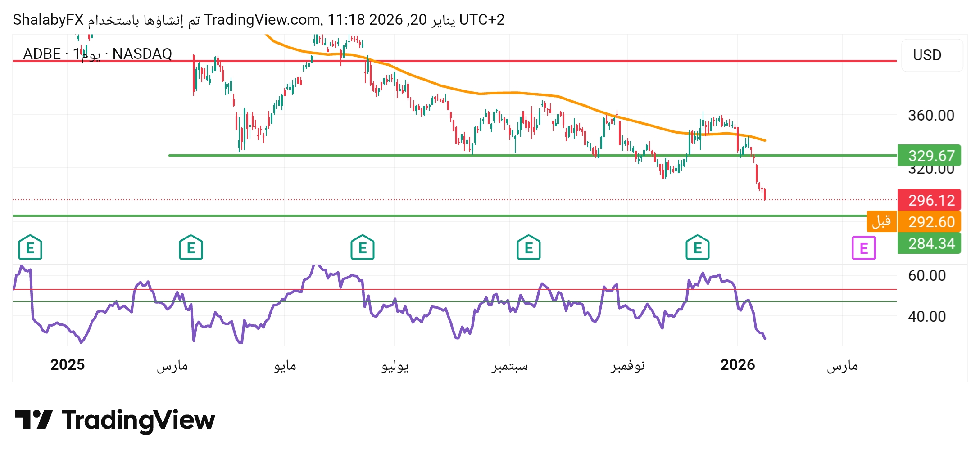Click the earnings icon near the 2026 label
The height and width of the screenshot is (458, 980).
click(698, 247)
